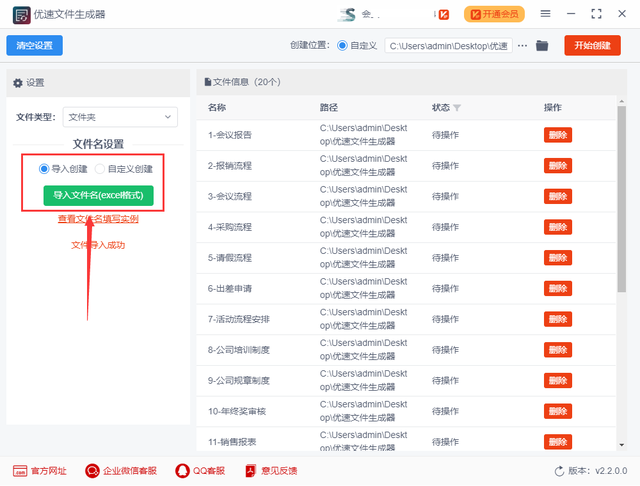Click the creation path input field
The image size is (640, 486).
click(x=448, y=46)
